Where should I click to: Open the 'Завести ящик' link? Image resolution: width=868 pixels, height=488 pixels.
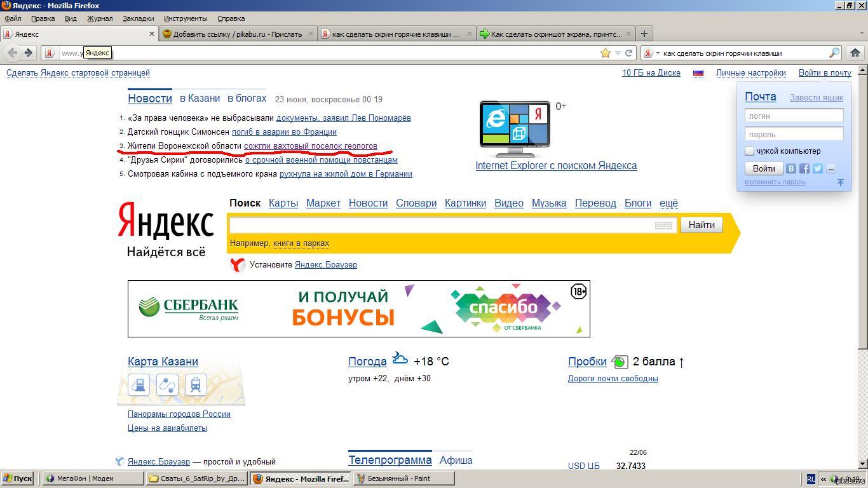click(x=817, y=97)
